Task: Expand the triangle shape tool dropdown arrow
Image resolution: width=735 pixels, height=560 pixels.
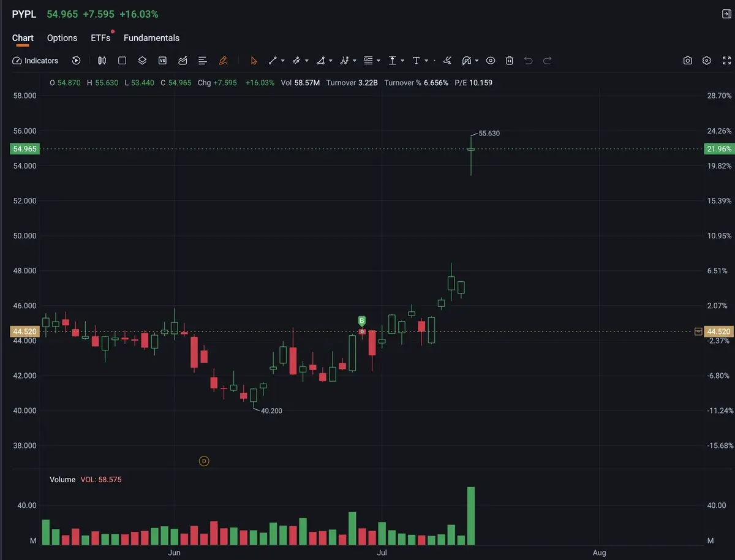Action: (331, 61)
